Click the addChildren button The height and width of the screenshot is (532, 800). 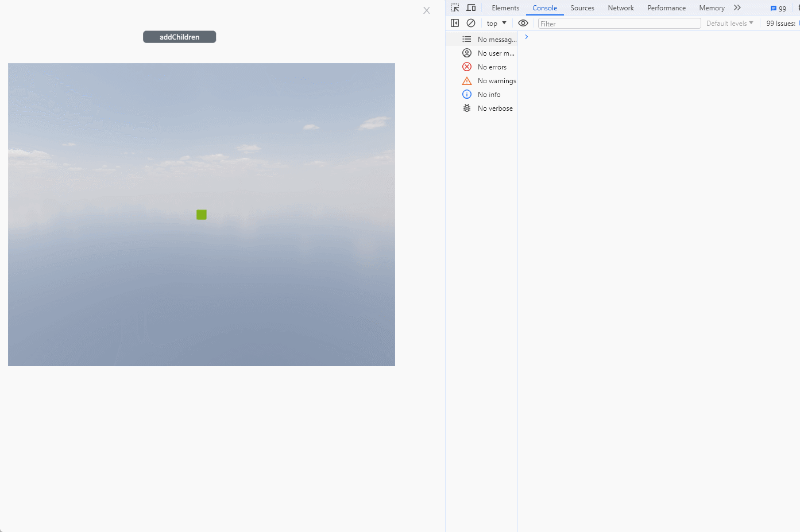[x=179, y=37]
